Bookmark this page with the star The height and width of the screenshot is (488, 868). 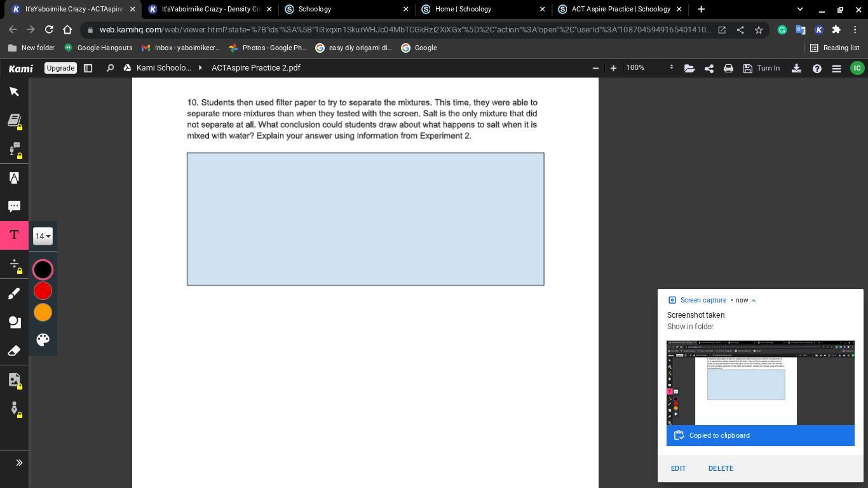tap(759, 30)
